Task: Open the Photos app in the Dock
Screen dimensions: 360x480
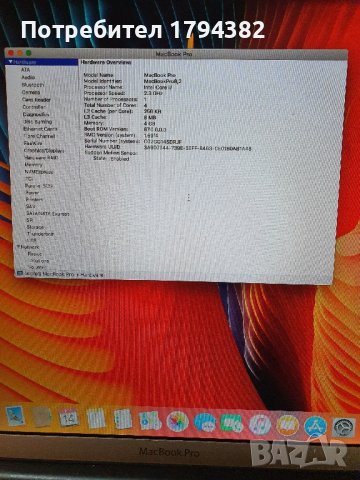Action: click(x=177, y=421)
